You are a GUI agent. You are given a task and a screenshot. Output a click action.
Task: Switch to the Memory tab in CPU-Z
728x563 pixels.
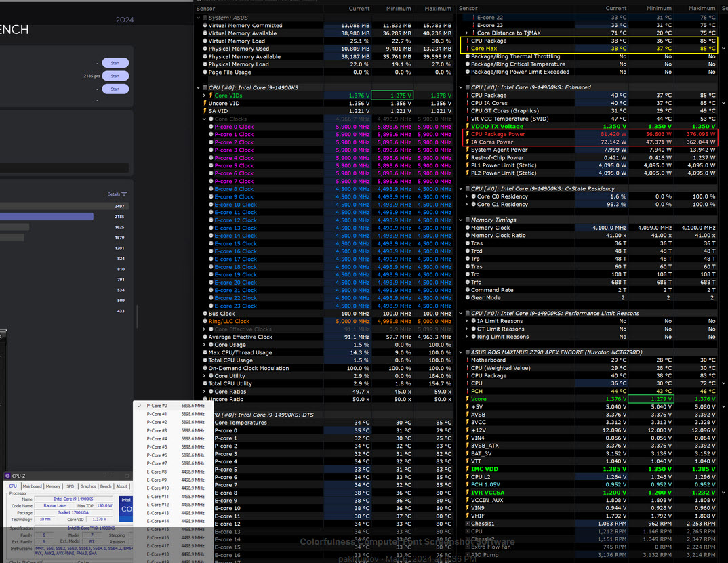pos(53,486)
